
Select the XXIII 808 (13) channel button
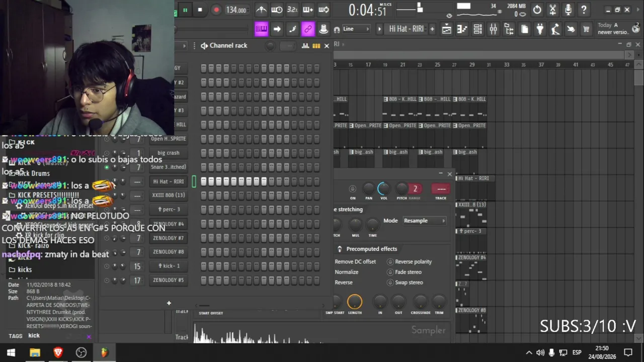point(169,195)
